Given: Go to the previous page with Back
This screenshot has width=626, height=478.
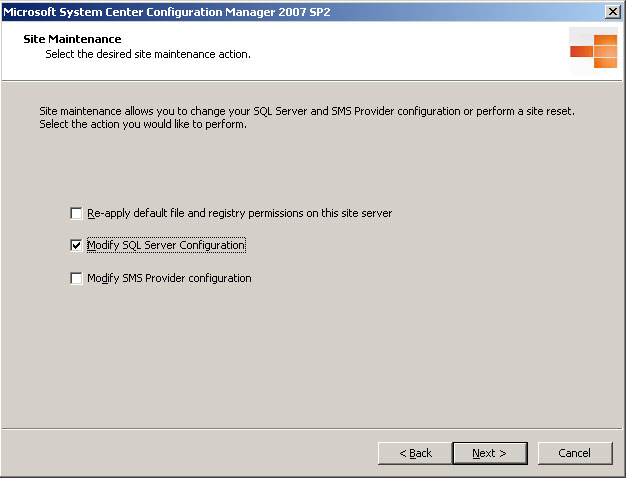Looking at the screenshot, I should [x=415, y=453].
